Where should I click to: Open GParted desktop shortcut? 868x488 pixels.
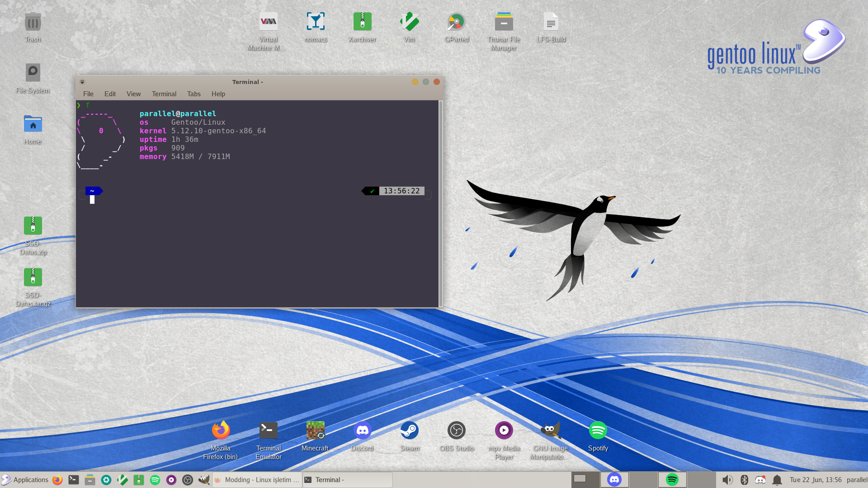[x=456, y=22]
